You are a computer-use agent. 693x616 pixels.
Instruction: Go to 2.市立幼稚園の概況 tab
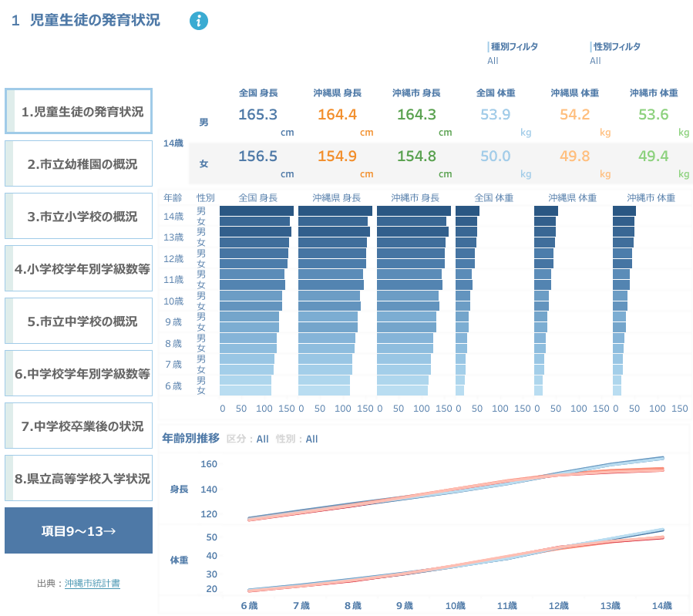tap(79, 163)
